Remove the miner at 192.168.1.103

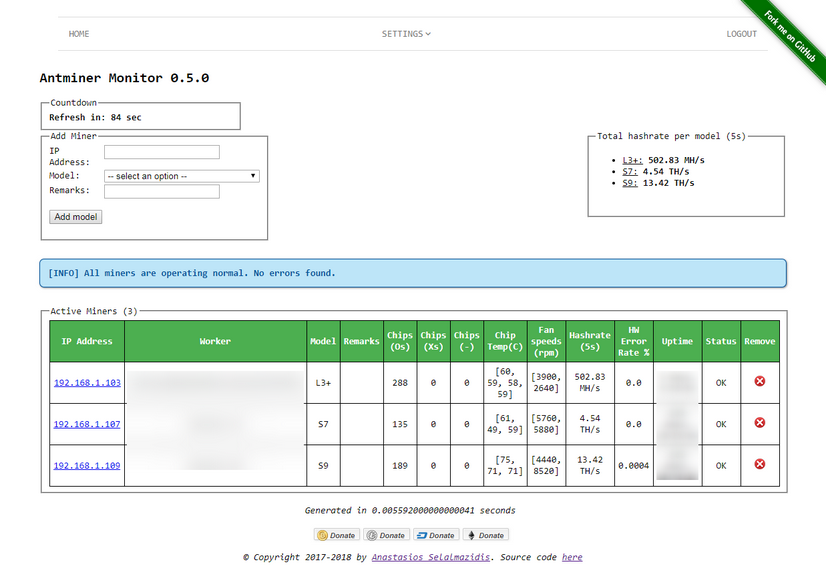(x=759, y=381)
